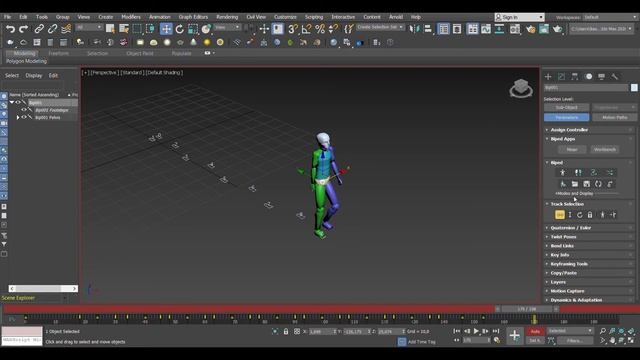Click the Motion Paths button

coord(614,117)
